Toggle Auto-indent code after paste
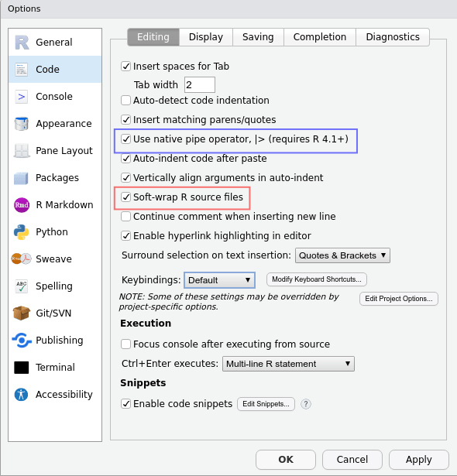Screen dimensions: 457x476 point(125,159)
